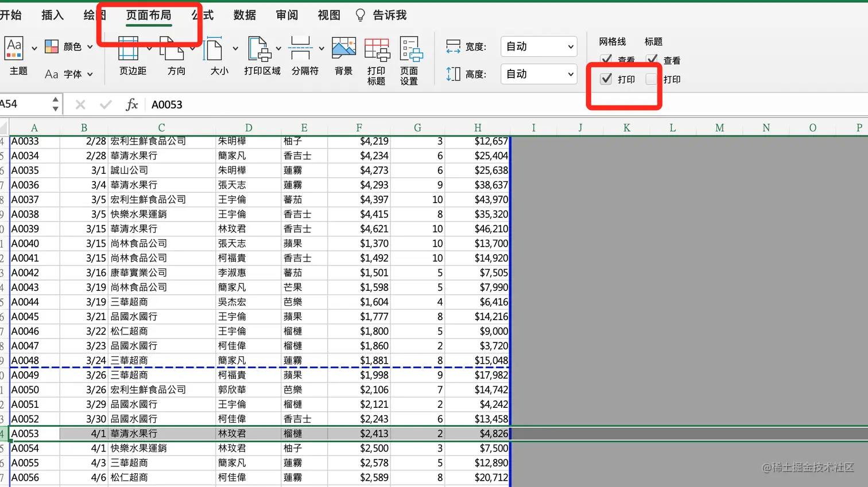Viewport: 868px width, 487px height.
Task: Click cell with total $4,826
Action: pos(477,434)
